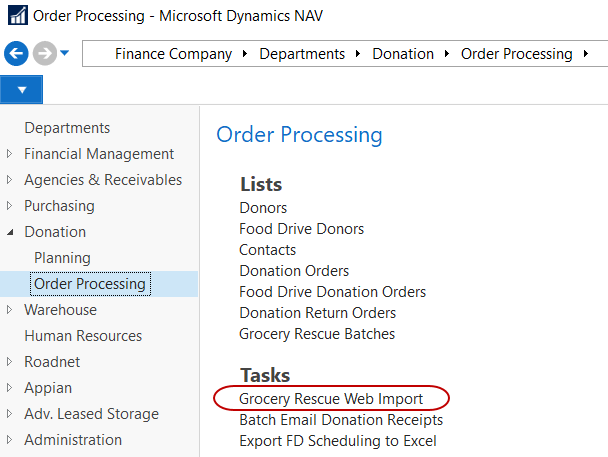
Task: Run Batch Email Donation Receipts task
Action: (341, 420)
